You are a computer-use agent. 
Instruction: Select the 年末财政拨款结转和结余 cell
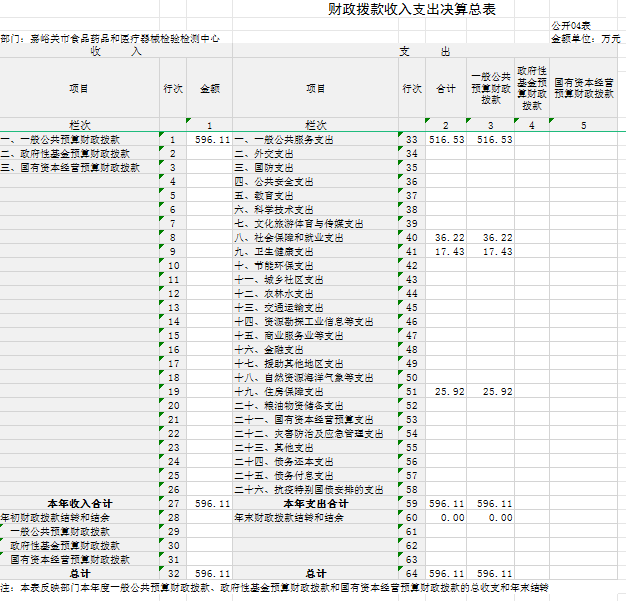tap(289, 518)
